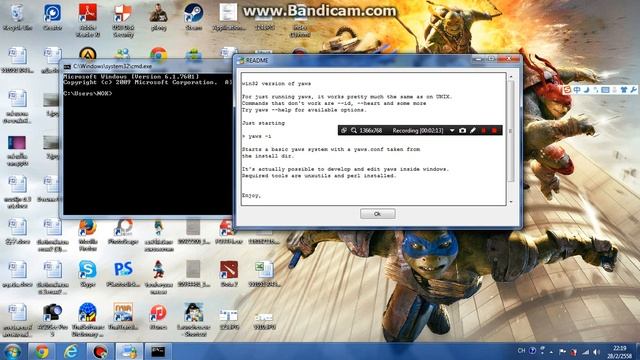Viewport: 640px width, 360px height.
Task: Click the Bandicam window-select icon at bar start
Action: pos(344,130)
